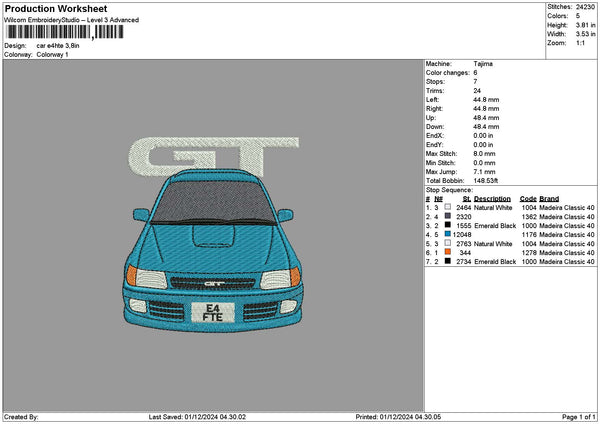Click stitch count 2734 in row 7
This screenshot has height=424, width=600.
coord(463,262)
